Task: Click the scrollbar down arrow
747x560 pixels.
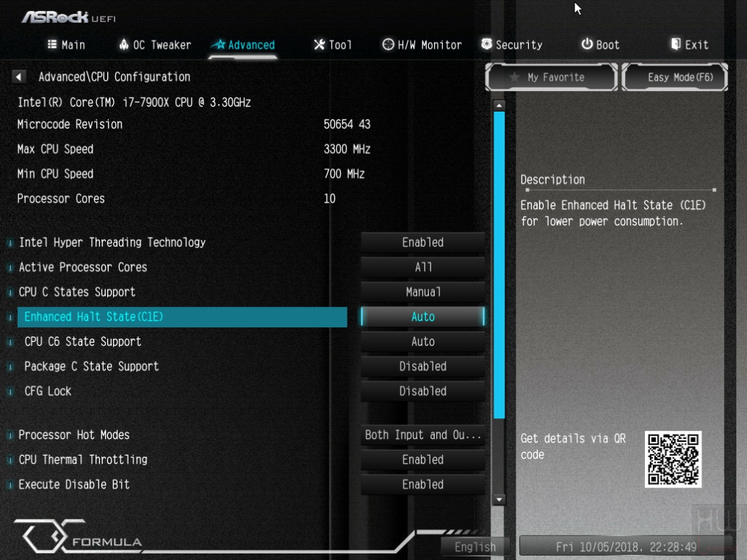Action: click(x=499, y=500)
